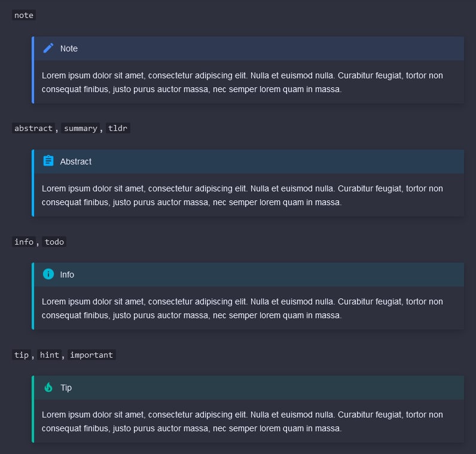The image size is (476, 454).
Task: Click the info circle icon
Action: (48, 274)
